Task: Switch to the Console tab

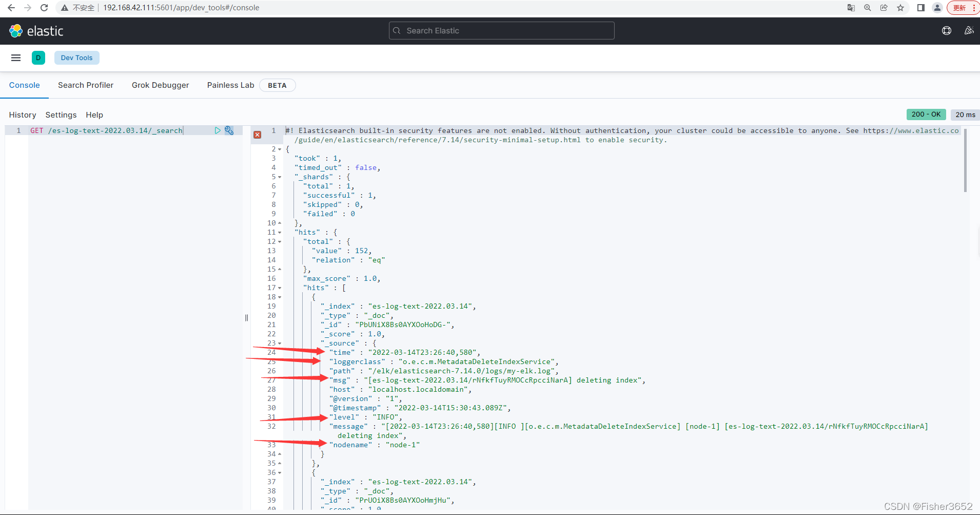Action: click(x=24, y=85)
